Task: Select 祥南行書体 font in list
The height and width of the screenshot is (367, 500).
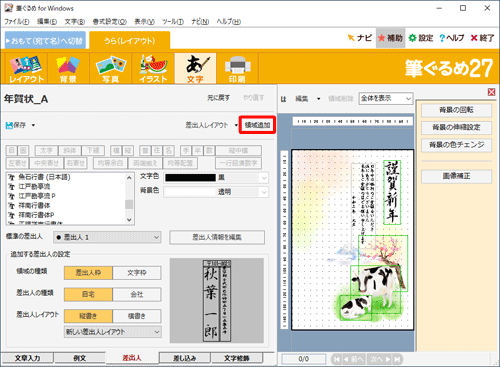Action: click(x=34, y=205)
